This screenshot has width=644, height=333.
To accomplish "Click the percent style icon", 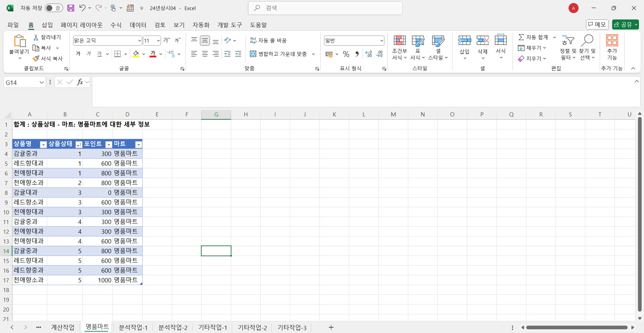I will click(x=346, y=54).
